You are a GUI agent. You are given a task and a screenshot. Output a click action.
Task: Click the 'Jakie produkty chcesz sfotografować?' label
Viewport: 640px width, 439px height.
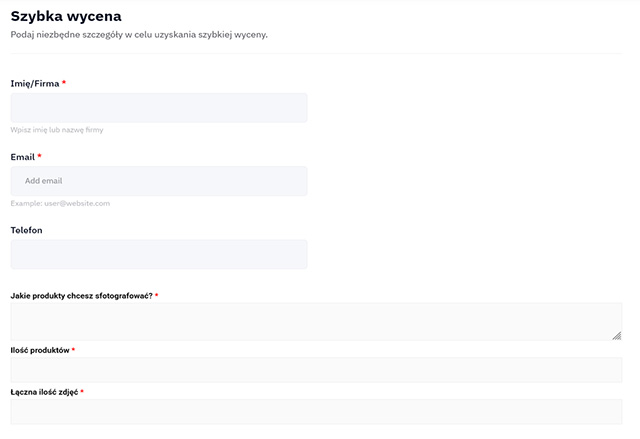pos(81,296)
